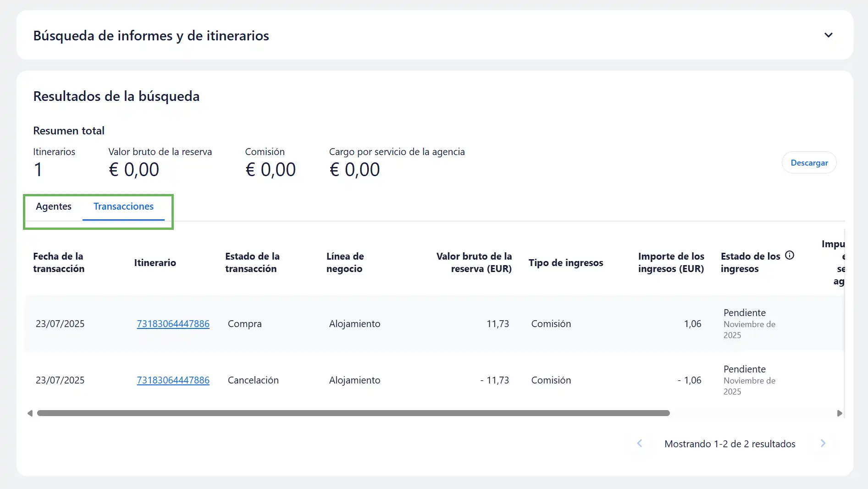The width and height of the screenshot is (868, 489).
Task: Click the Línea de negocio column header
Action: click(345, 262)
